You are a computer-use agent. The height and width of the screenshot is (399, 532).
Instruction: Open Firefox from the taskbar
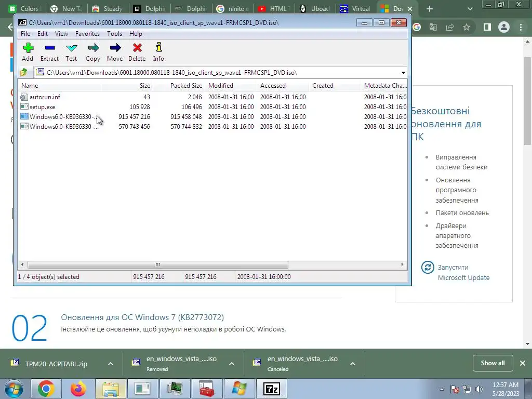click(x=78, y=389)
